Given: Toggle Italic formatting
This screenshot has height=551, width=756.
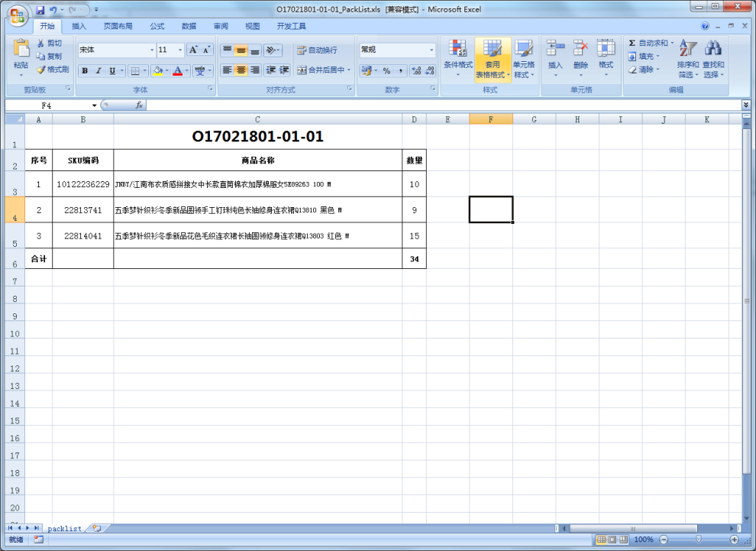Looking at the screenshot, I should pyautogui.click(x=99, y=71).
